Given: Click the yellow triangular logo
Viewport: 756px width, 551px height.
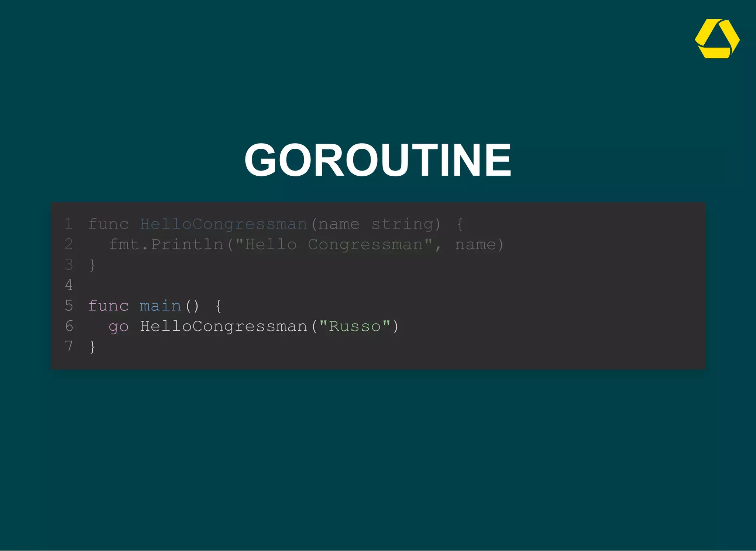Looking at the screenshot, I should [717, 39].
